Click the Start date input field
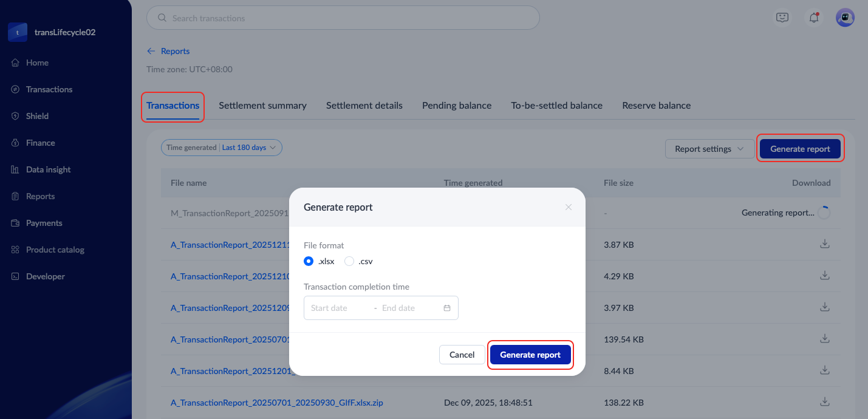The width and height of the screenshot is (868, 419). (337, 308)
